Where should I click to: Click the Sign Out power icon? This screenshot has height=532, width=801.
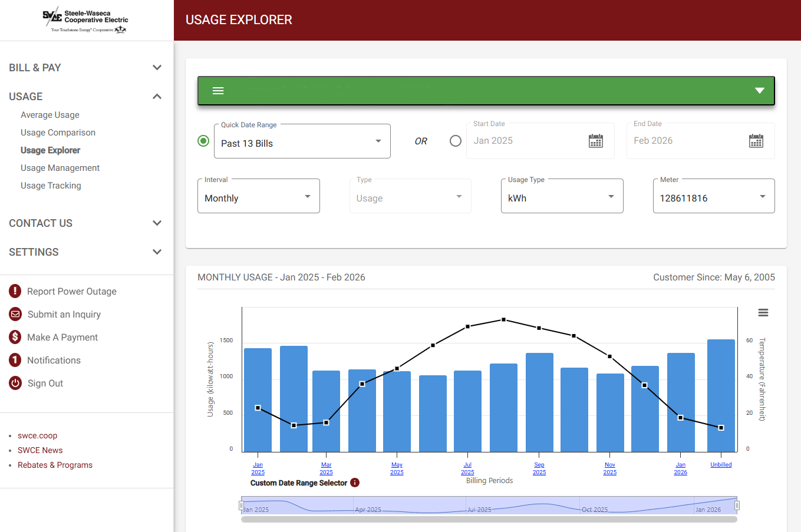[x=15, y=383]
